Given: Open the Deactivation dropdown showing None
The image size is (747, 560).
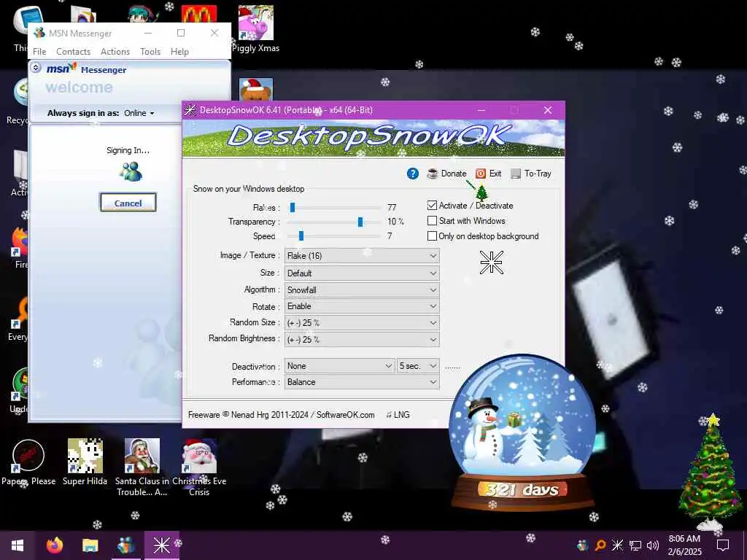Looking at the screenshot, I should [339, 366].
